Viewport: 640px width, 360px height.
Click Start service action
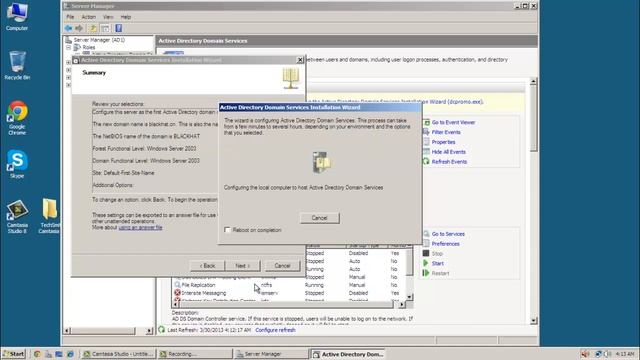click(x=438, y=263)
